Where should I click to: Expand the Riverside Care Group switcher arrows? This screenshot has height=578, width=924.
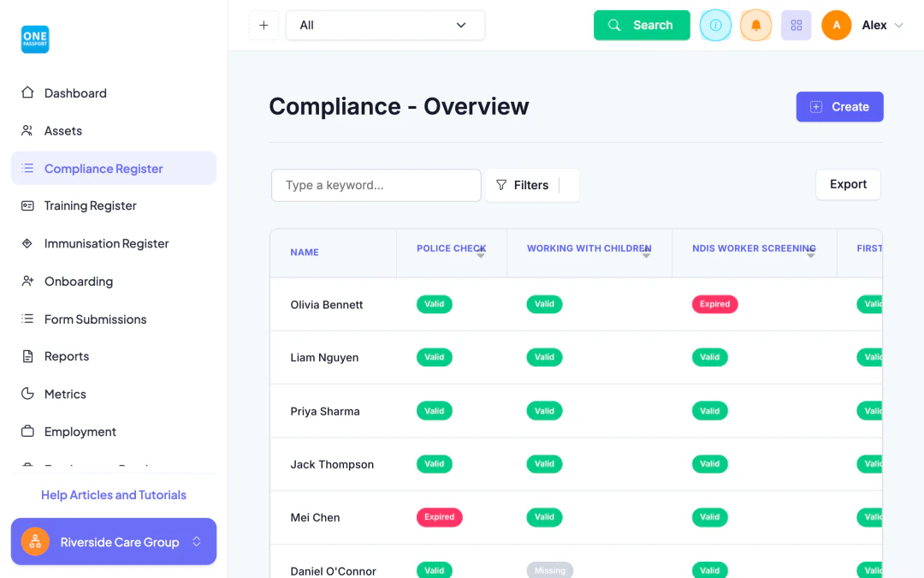(197, 541)
